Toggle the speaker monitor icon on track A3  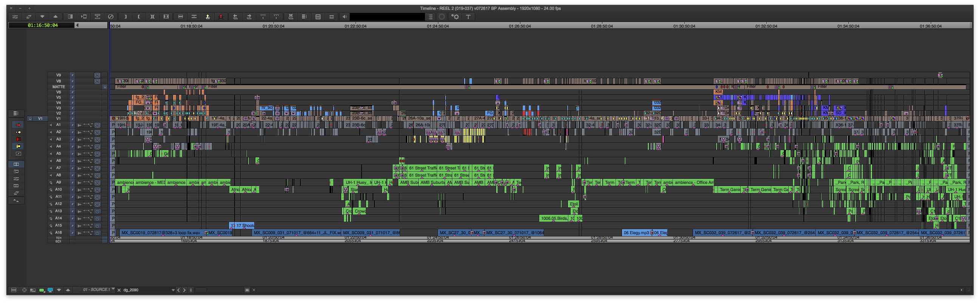pos(51,139)
